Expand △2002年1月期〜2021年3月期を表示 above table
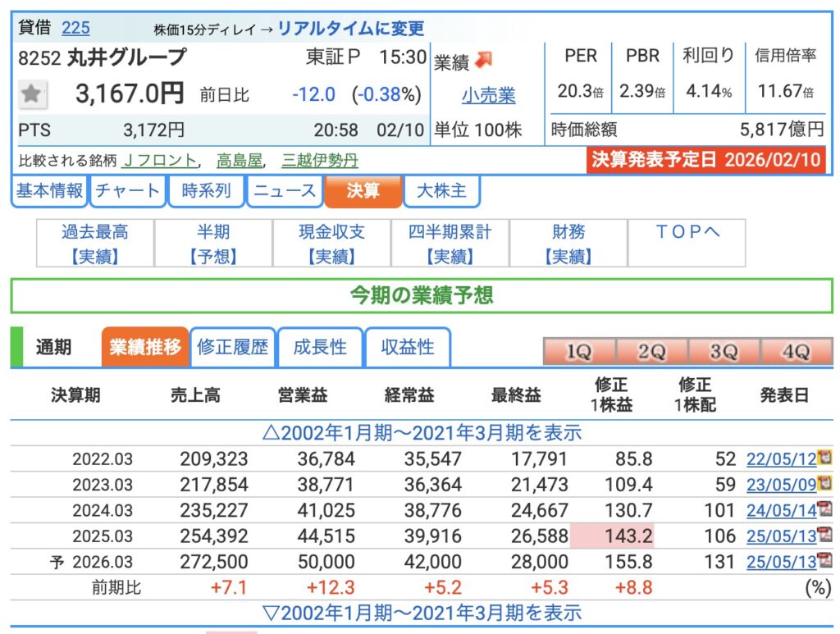This screenshot has height=634, width=840. (x=422, y=433)
